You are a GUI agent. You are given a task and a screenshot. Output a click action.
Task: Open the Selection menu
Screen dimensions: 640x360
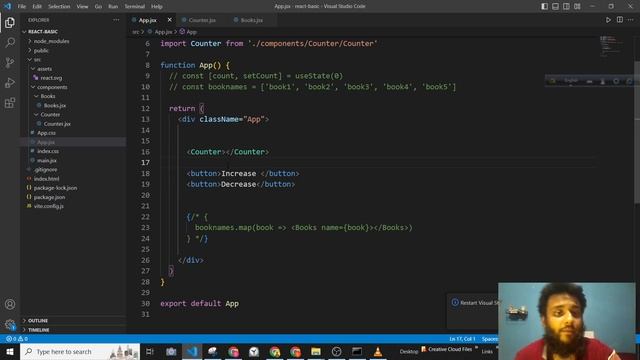point(59,6)
